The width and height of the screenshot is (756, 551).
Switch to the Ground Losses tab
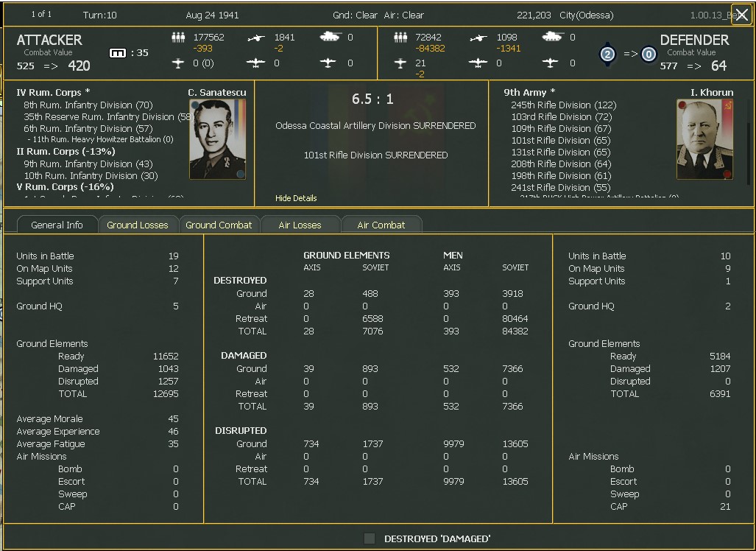point(138,225)
